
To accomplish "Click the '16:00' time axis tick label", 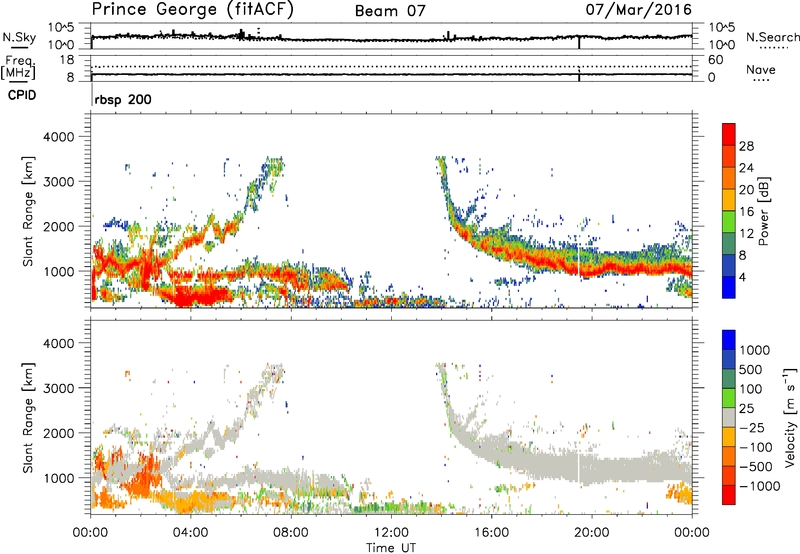I will tap(491, 533).
